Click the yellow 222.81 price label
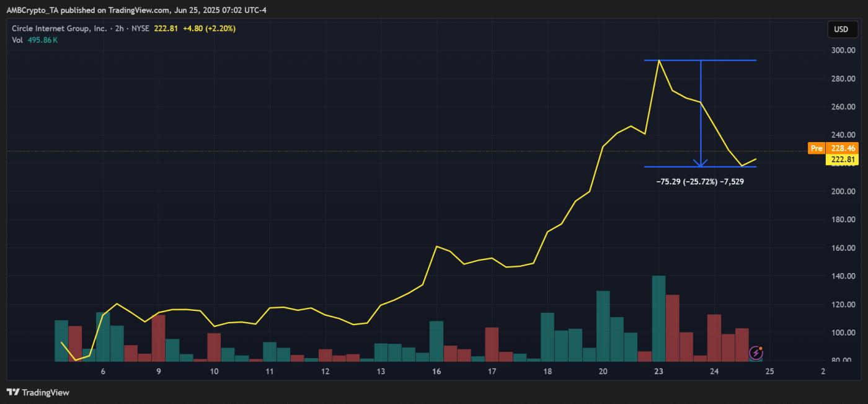Image resolution: width=868 pixels, height=404 pixels. pos(843,159)
